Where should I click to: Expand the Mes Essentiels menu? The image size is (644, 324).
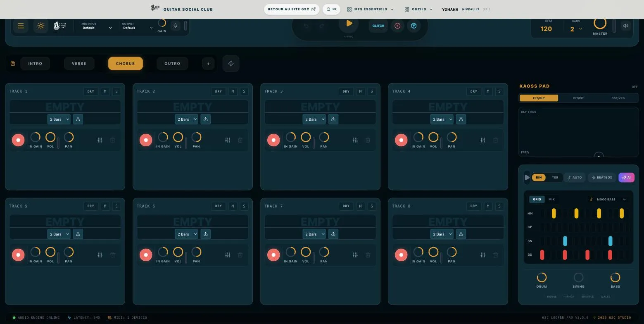371,9
